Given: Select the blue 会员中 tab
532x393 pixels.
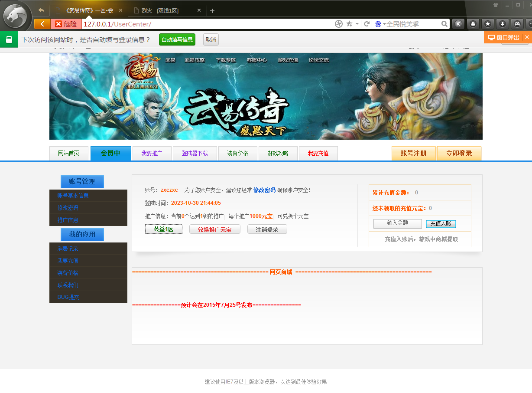Looking at the screenshot, I should coord(110,153).
